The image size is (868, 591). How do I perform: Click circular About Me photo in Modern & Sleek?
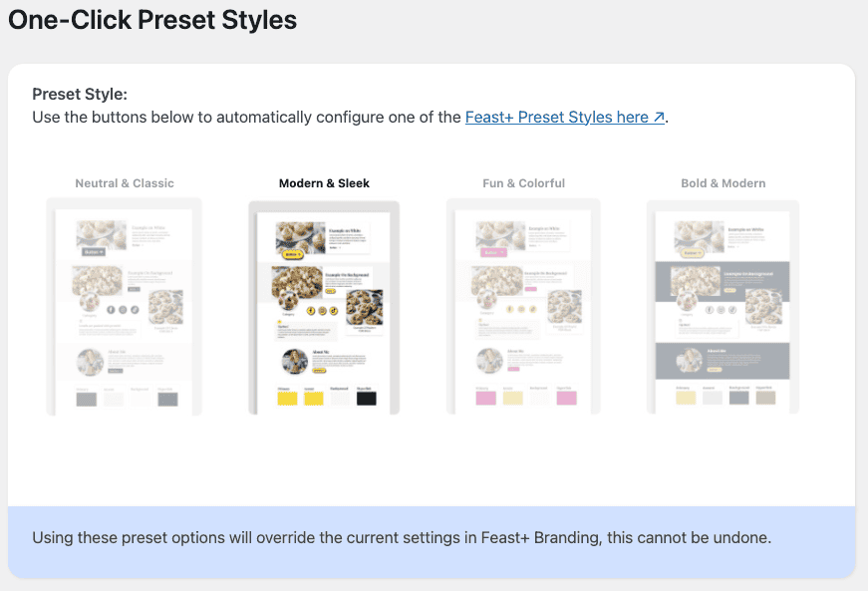click(x=294, y=361)
